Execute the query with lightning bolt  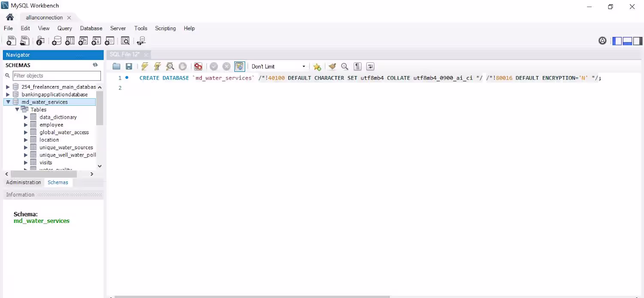(145, 66)
